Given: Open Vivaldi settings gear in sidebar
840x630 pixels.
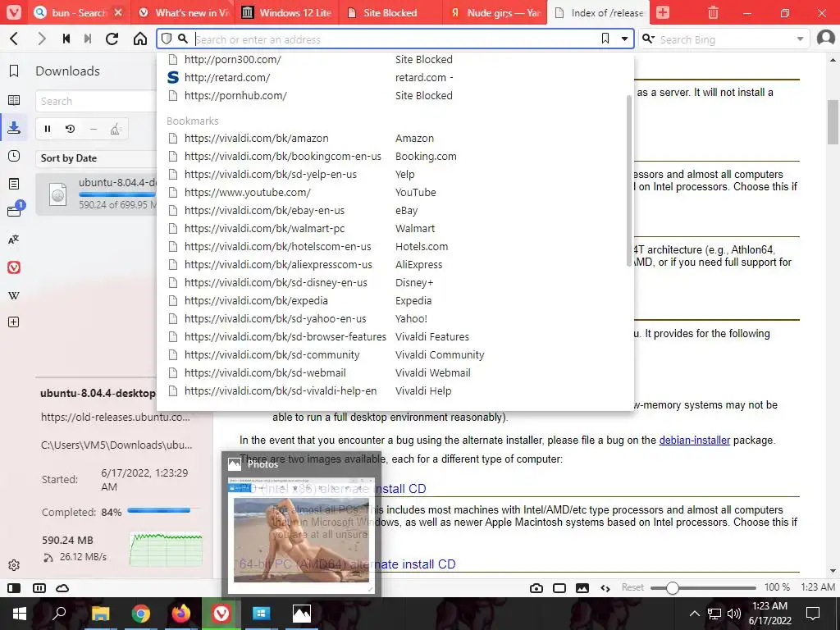Looking at the screenshot, I should pyautogui.click(x=14, y=565).
